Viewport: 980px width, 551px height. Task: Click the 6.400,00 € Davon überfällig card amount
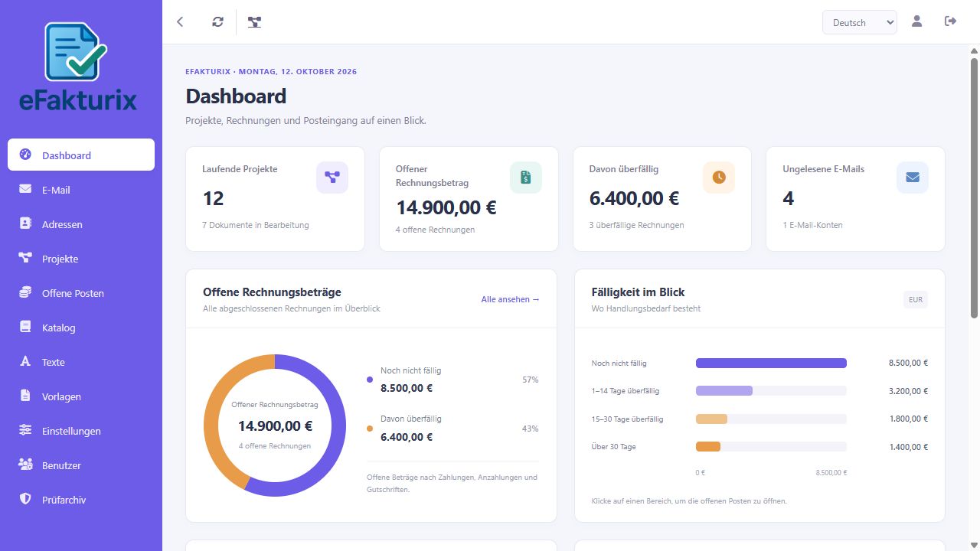pos(634,199)
